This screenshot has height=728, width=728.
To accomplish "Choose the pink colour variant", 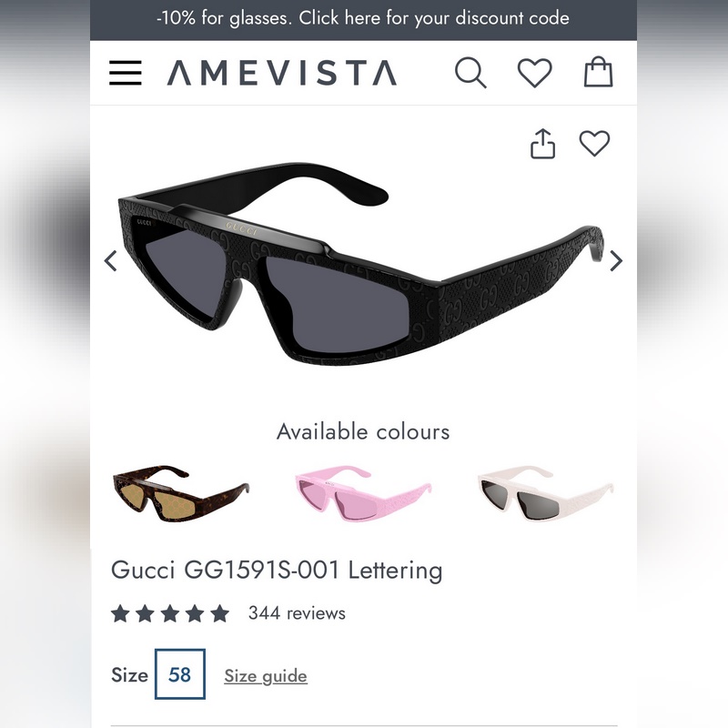I will (x=363, y=493).
